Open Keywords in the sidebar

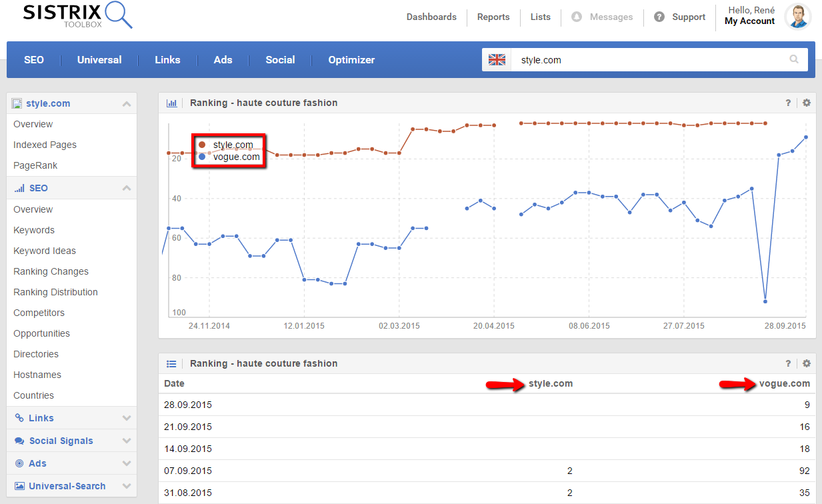click(34, 230)
